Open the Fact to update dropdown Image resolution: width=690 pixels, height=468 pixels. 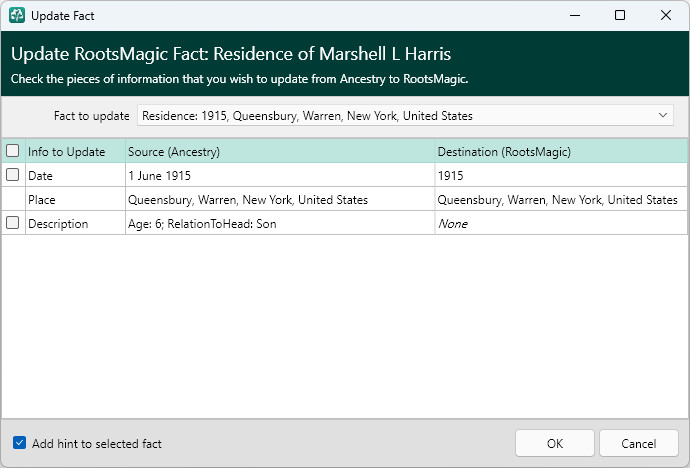click(x=405, y=115)
